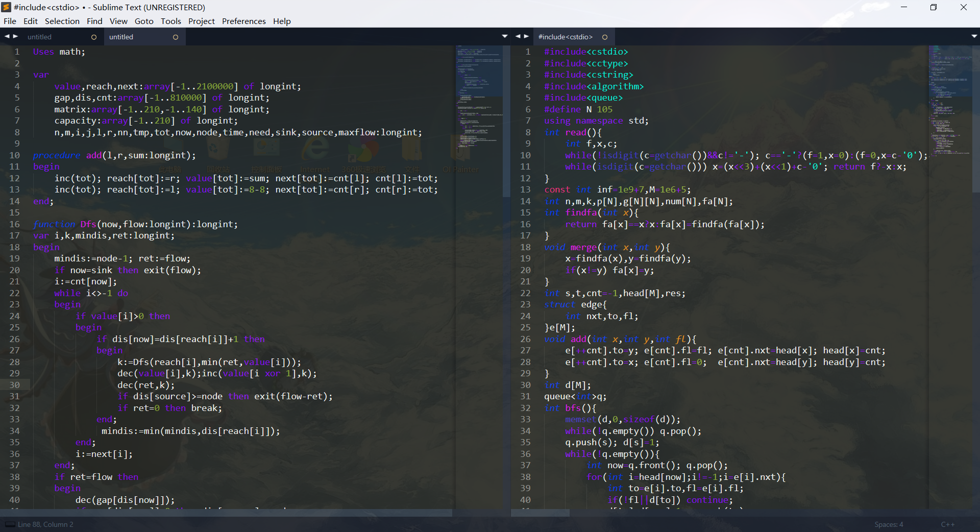Open the Goto menu
This screenshot has width=980, height=532.
(x=144, y=21)
